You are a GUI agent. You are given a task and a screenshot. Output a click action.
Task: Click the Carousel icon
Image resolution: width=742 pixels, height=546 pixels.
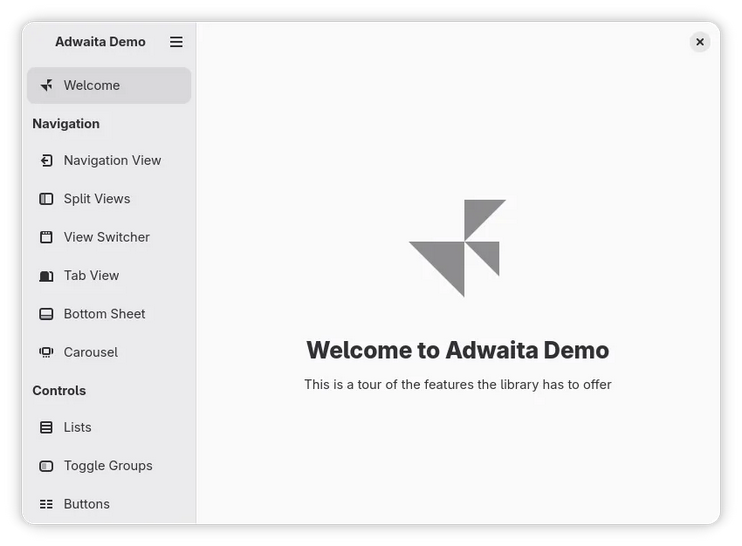[x=46, y=352]
